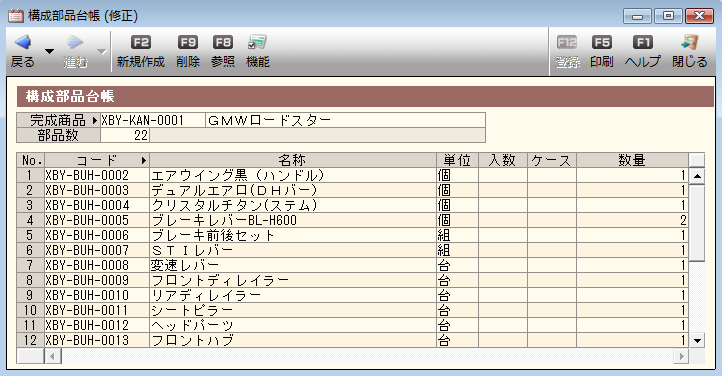Click unit 台 in 変速レバー row
This screenshot has height=376, width=722.
[x=457, y=265]
